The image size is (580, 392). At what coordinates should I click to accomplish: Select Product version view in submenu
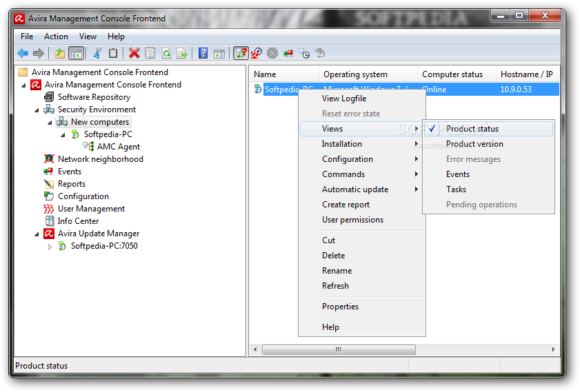pyautogui.click(x=489, y=144)
